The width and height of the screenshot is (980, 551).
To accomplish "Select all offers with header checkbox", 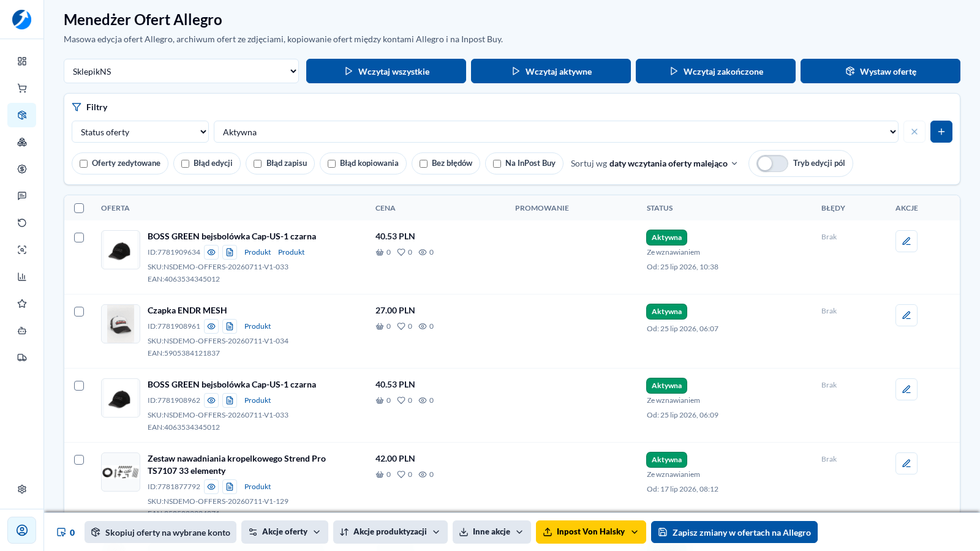I will pos(79,208).
